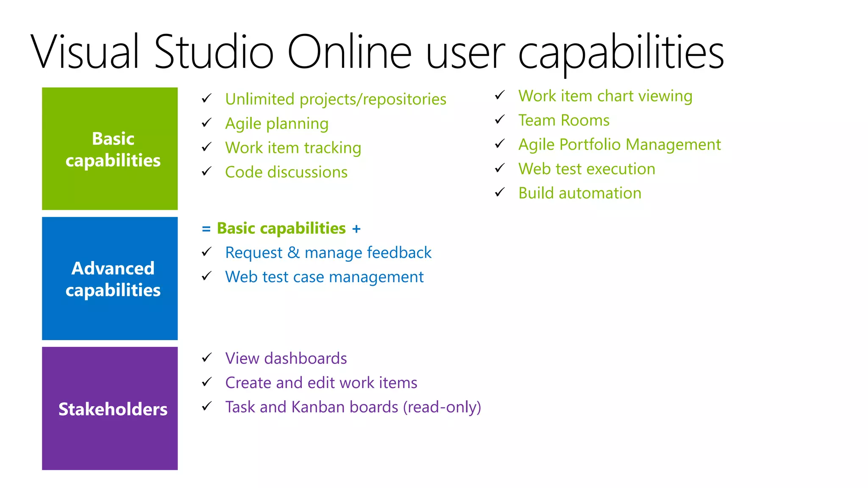
Task: Click checkmark beside Unlimited projects/repositories
Action: (206, 99)
